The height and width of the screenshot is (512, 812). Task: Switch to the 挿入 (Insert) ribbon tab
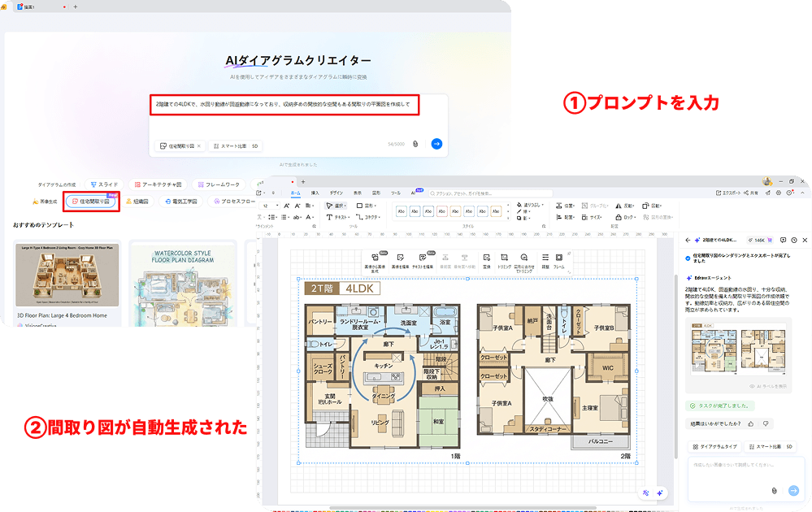[315, 193]
